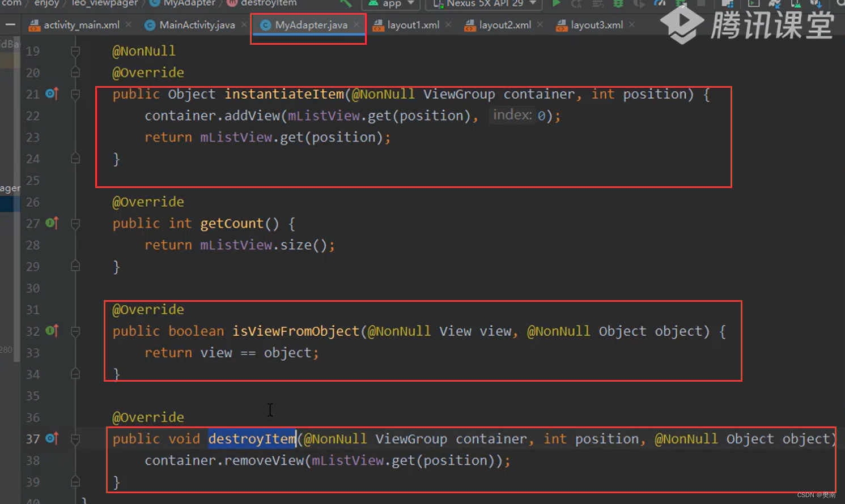Viewport: 845px width, 504px height.
Task: Click line number 38 in the gutter
Action: 33,460
